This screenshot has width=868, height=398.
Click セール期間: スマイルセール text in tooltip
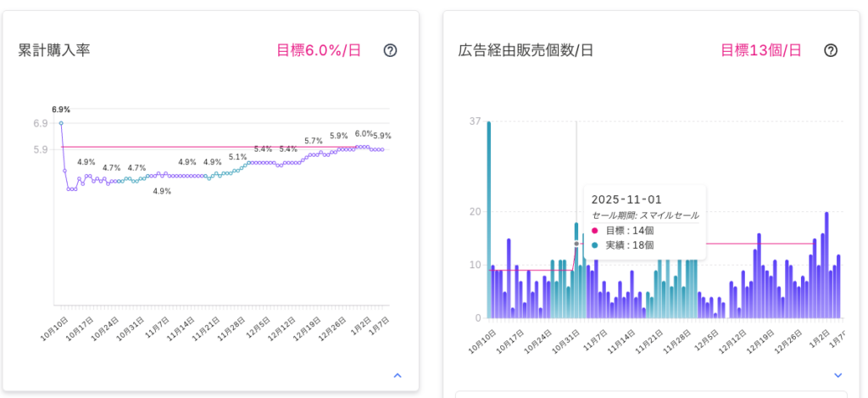coord(645,216)
